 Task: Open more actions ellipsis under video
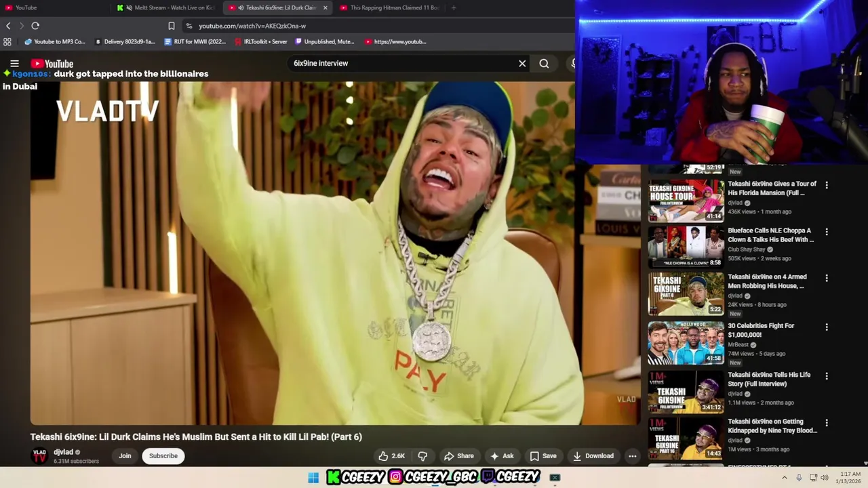point(632,456)
